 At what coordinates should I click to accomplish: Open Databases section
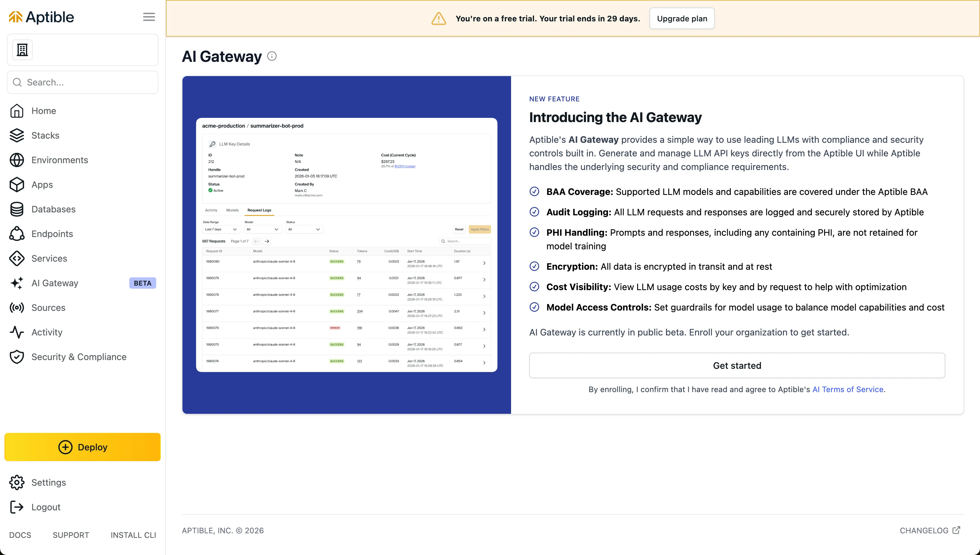[53, 209]
